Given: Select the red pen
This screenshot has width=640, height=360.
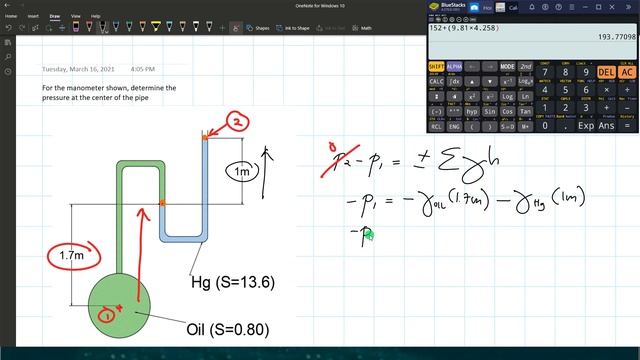Looking at the screenshot, I should pos(89,27).
